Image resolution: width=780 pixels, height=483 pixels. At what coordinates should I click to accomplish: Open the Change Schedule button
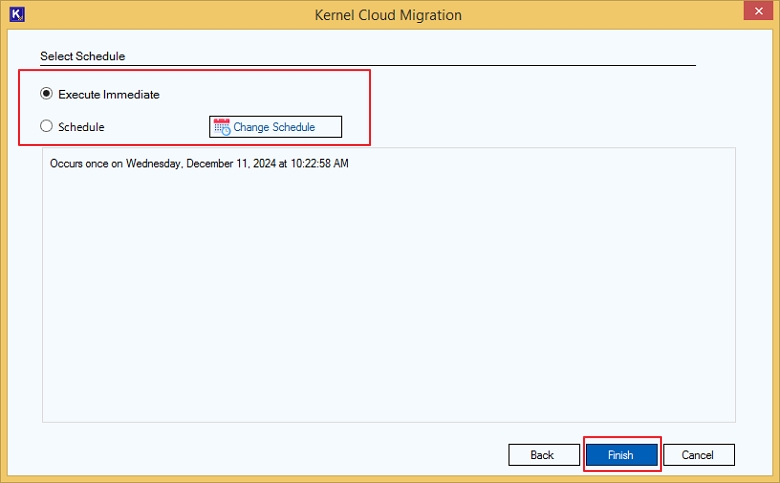[x=276, y=127]
